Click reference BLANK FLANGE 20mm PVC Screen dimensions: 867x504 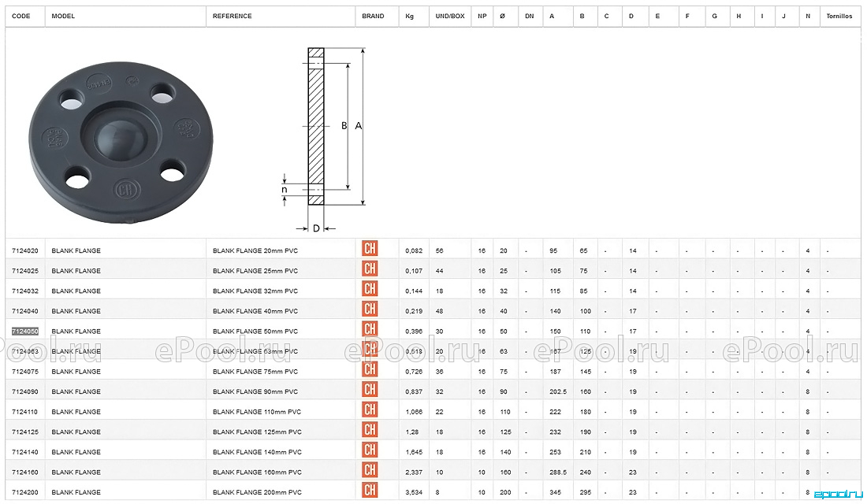[255, 251]
